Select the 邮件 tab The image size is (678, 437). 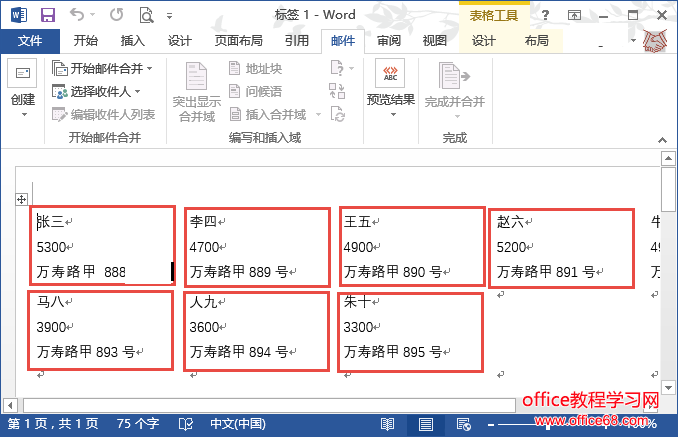[343, 41]
